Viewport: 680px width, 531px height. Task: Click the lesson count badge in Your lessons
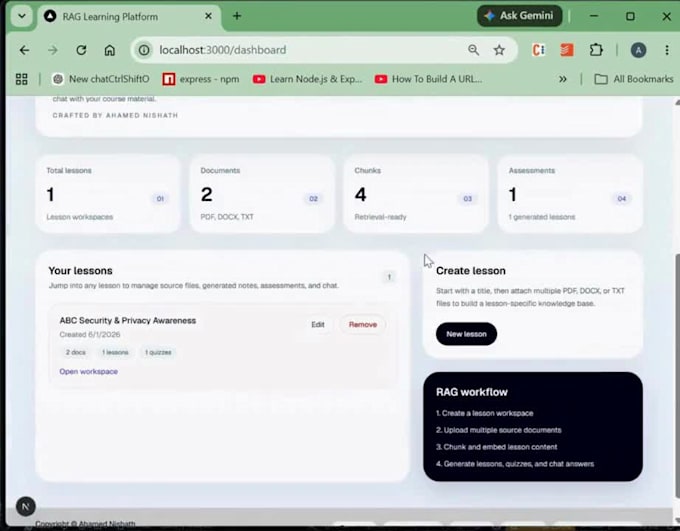[389, 277]
